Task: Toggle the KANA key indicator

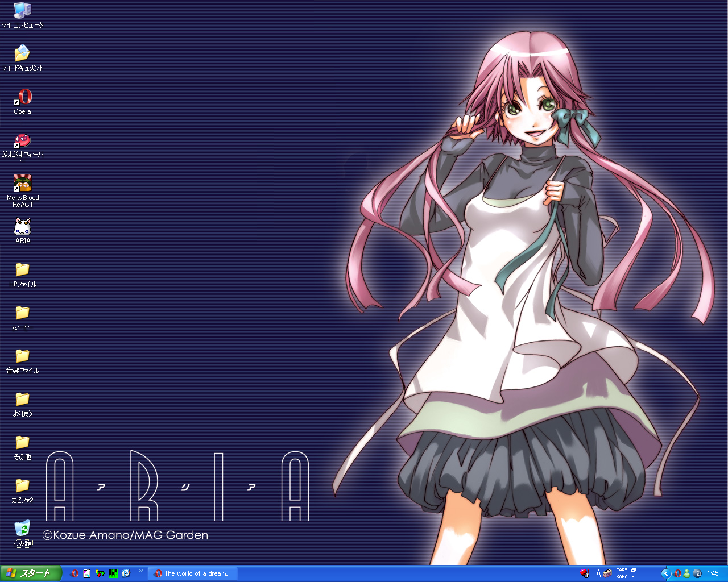Action: tap(622, 576)
